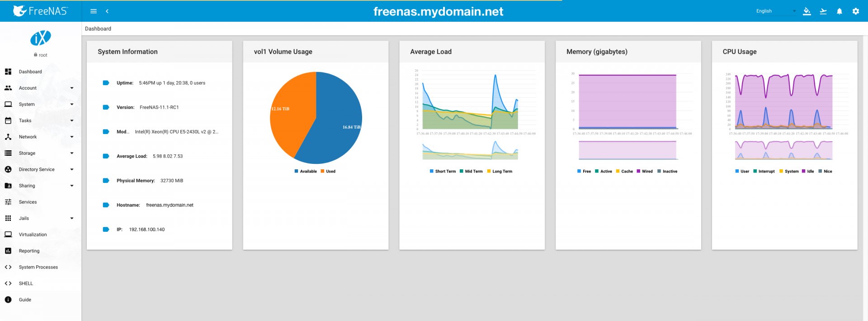The image size is (868, 321).
Task: Open Reporting from sidebar
Action: pyautogui.click(x=29, y=251)
